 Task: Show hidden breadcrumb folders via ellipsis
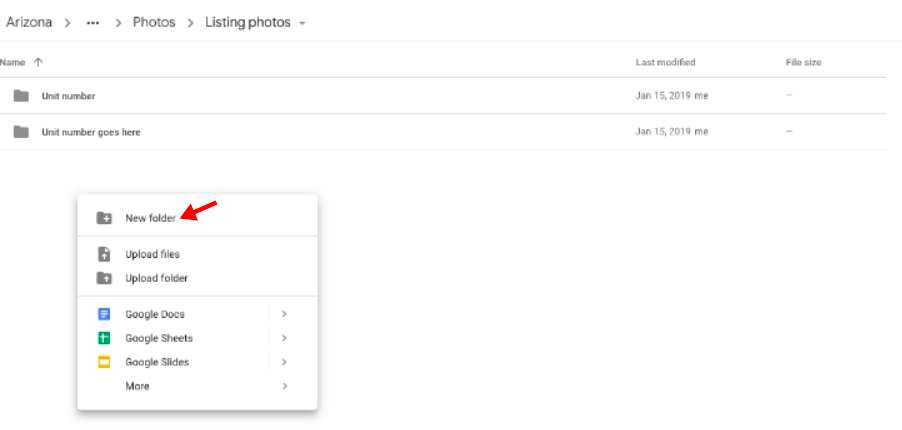coord(93,23)
